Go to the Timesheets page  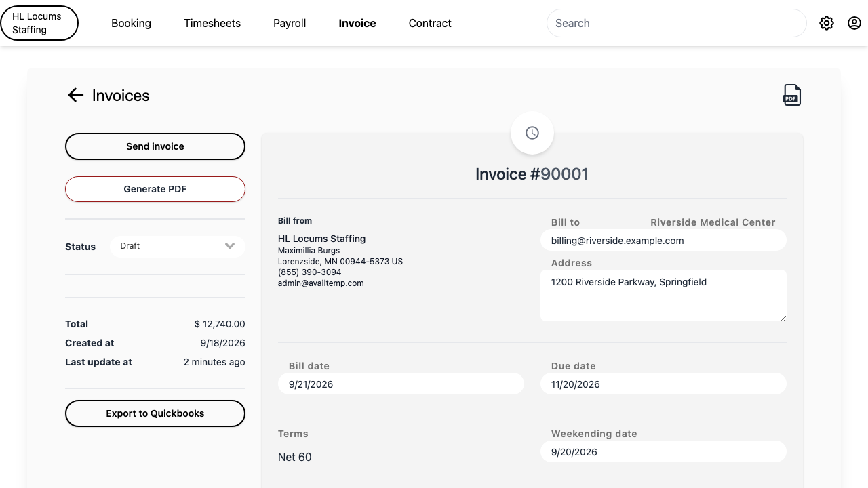coord(212,23)
